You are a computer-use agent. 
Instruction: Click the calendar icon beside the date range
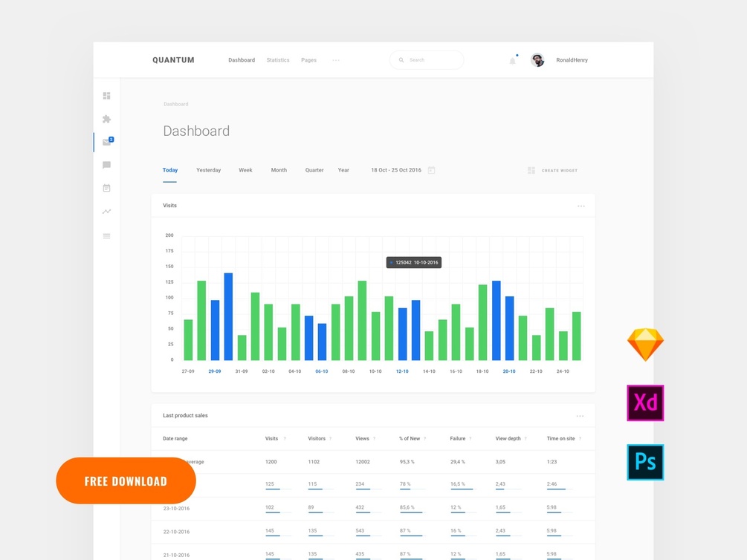pyautogui.click(x=431, y=170)
